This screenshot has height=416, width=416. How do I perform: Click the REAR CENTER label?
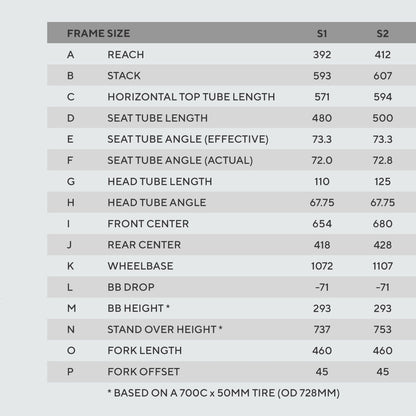(x=144, y=245)
